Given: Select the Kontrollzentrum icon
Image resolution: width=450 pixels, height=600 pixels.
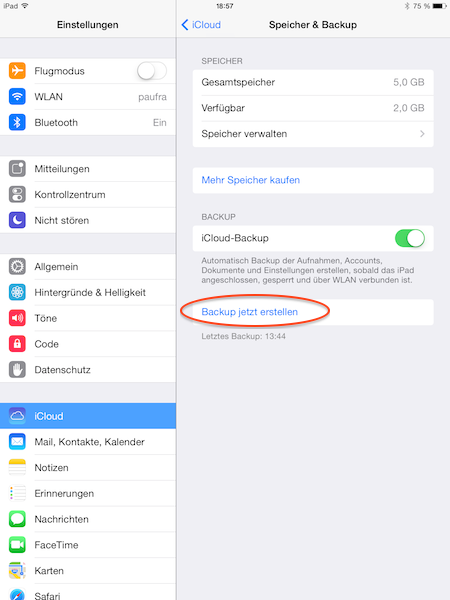Looking at the screenshot, I should pos(17,194).
